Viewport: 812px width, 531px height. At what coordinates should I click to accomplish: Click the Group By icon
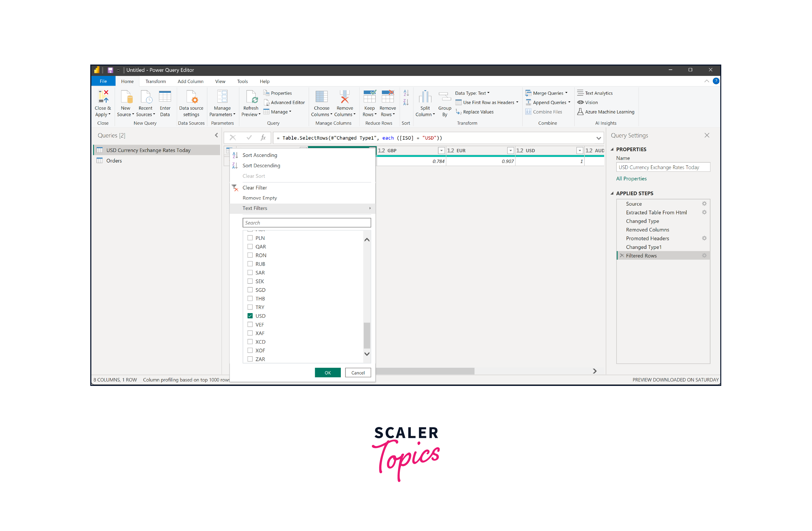click(445, 97)
